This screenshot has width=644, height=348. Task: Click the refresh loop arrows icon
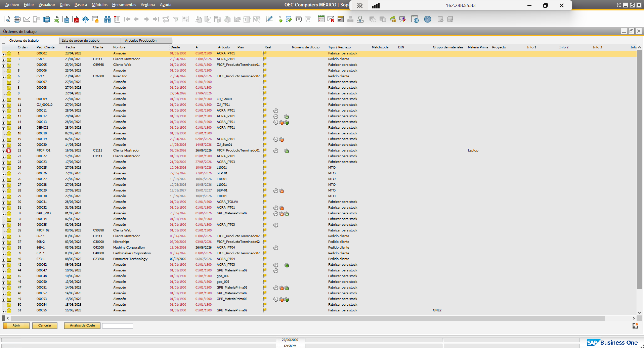click(x=166, y=19)
